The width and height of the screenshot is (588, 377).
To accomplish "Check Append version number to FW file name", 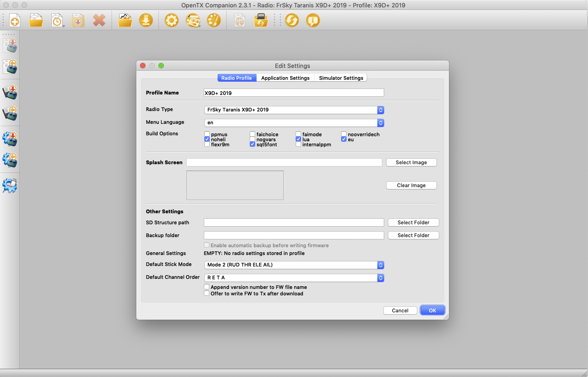I will pos(207,287).
